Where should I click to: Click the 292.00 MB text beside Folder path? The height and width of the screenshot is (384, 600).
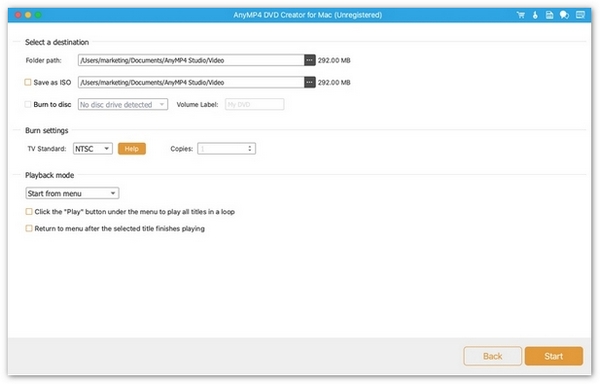pos(334,60)
